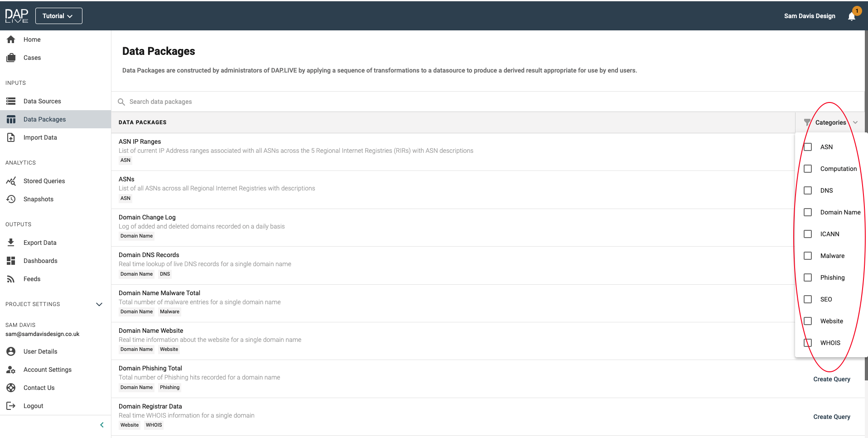This screenshot has height=438, width=868.
Task: Check the Malware category checkbox
Action: coord(808,256)
